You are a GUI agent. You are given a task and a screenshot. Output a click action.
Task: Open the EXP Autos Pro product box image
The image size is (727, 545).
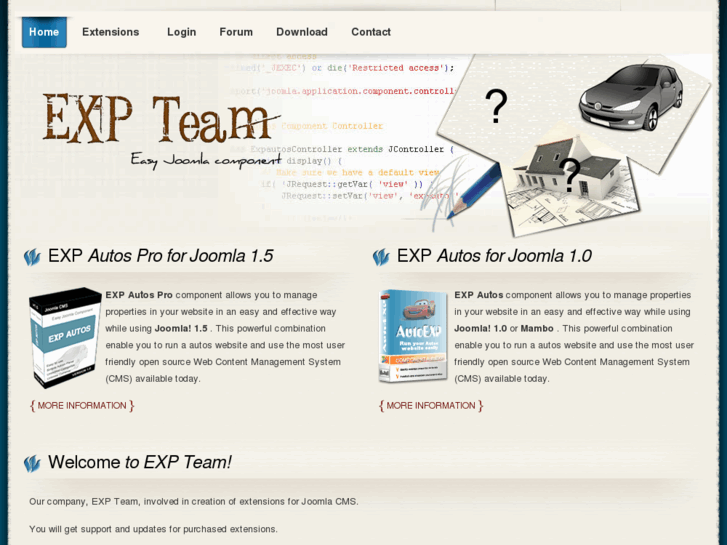pos(65,338)
